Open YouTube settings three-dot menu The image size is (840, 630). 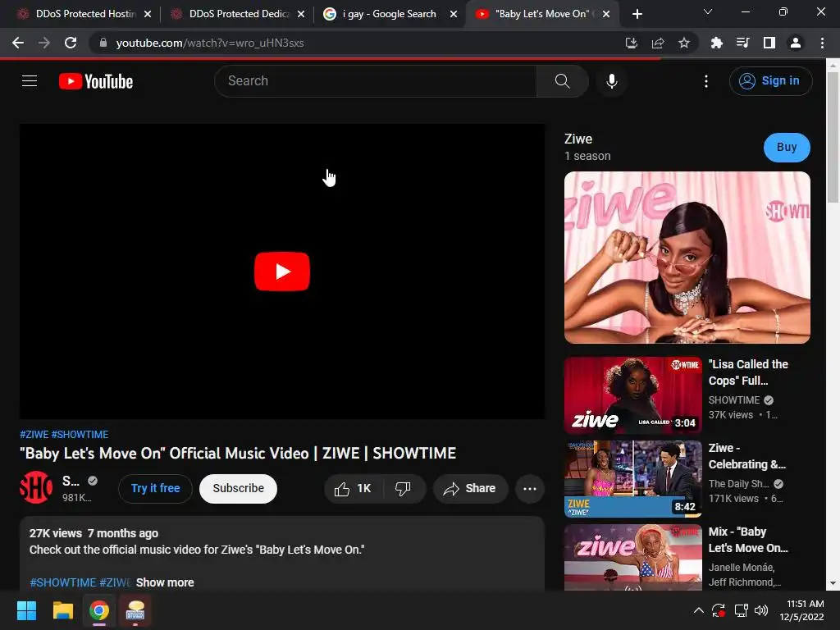(x=706, y=81)
